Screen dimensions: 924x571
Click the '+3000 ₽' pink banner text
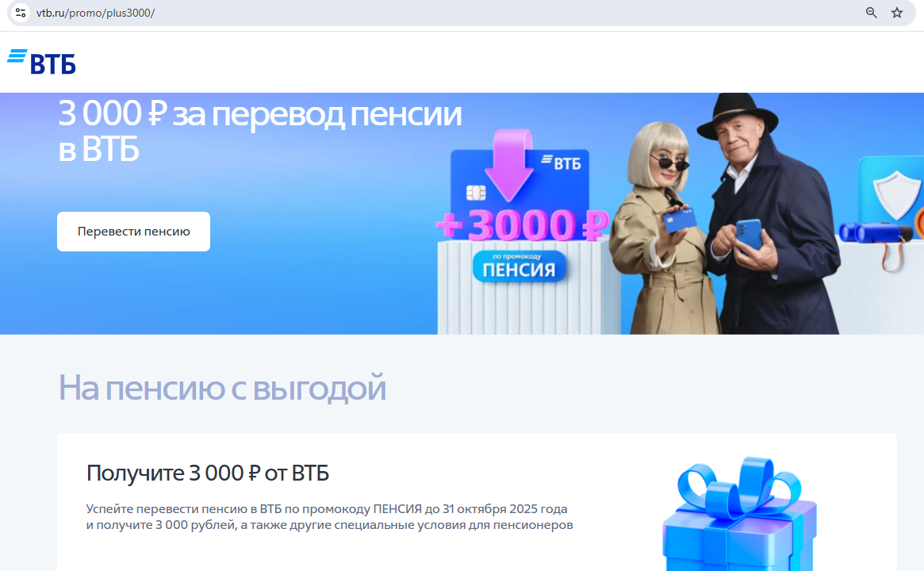[522, 225]
